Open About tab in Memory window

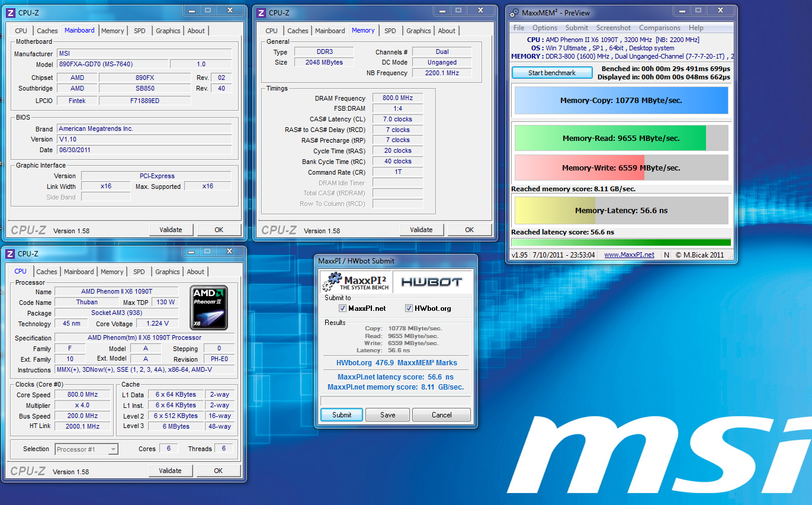tap(447, 31)
